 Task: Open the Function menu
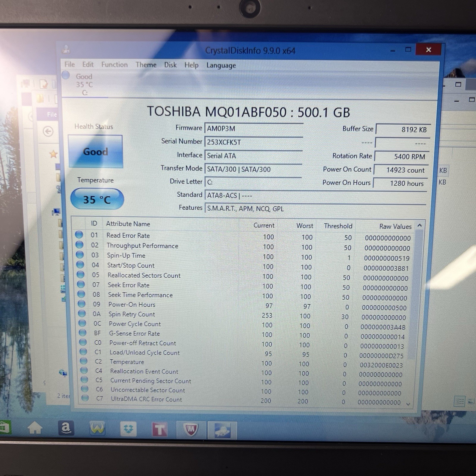[x=114, y=65]
